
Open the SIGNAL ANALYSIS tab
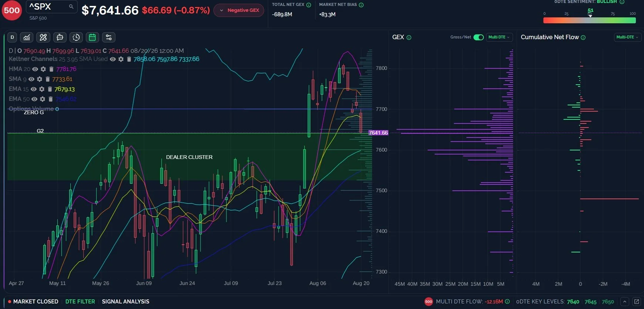tap(126, 302)
